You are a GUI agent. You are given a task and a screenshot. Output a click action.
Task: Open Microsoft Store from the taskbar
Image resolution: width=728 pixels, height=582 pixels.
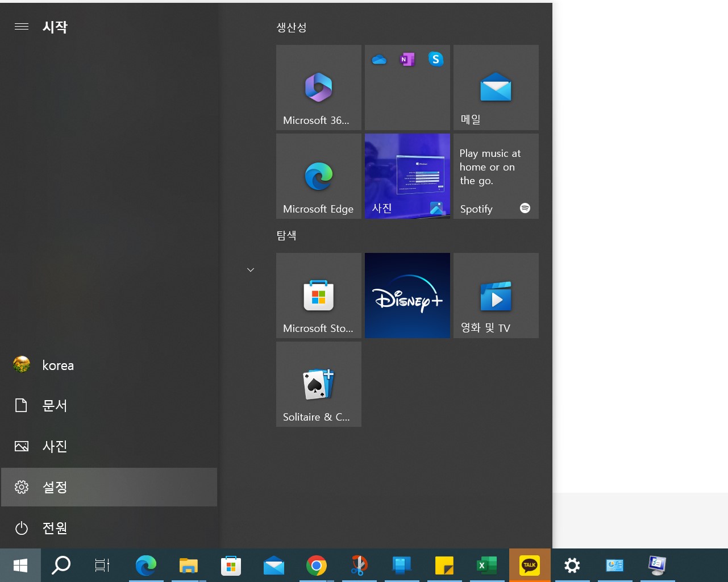pyautogui.click(x=231, y=565)
